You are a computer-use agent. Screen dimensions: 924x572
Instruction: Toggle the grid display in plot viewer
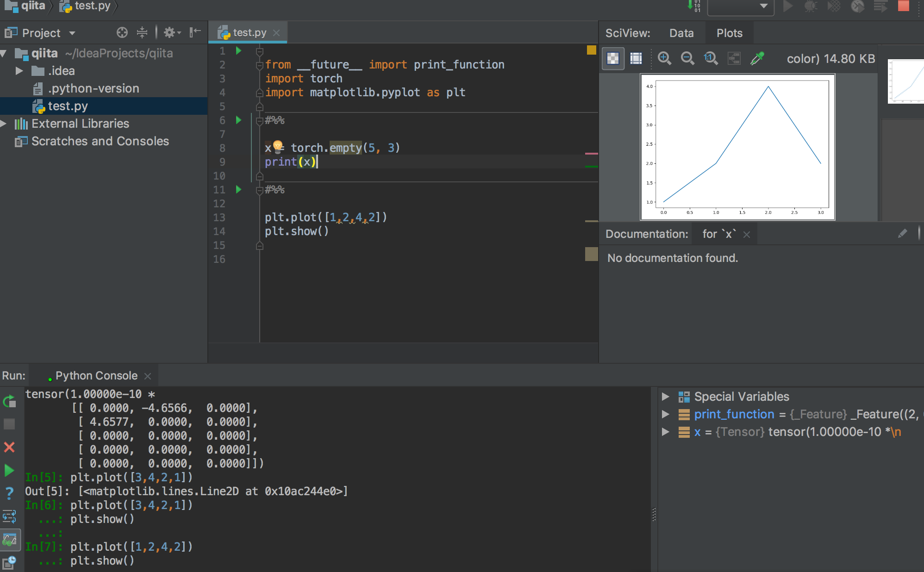636,58
